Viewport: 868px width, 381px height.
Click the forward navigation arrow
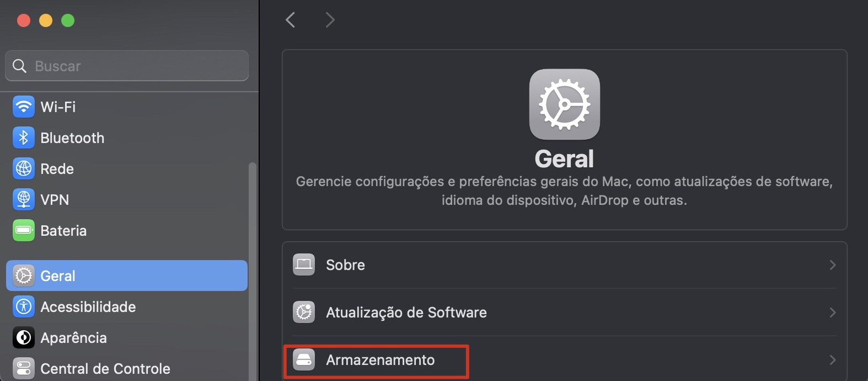coord(329,19)
